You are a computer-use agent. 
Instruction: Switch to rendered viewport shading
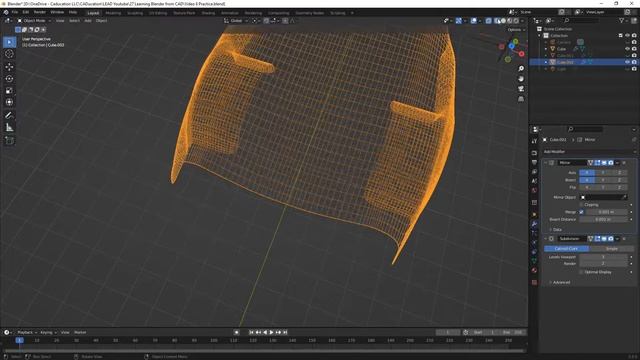(x=516, y=20)
